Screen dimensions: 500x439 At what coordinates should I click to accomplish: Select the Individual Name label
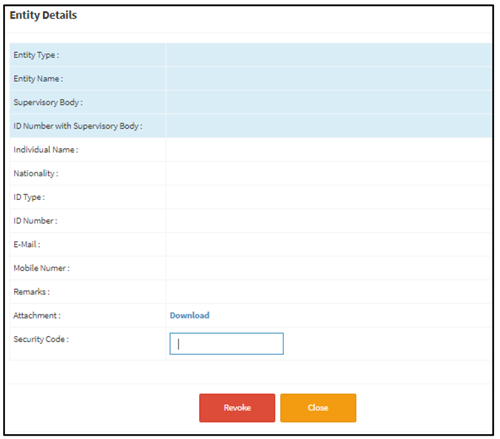[x=46, y=150]
